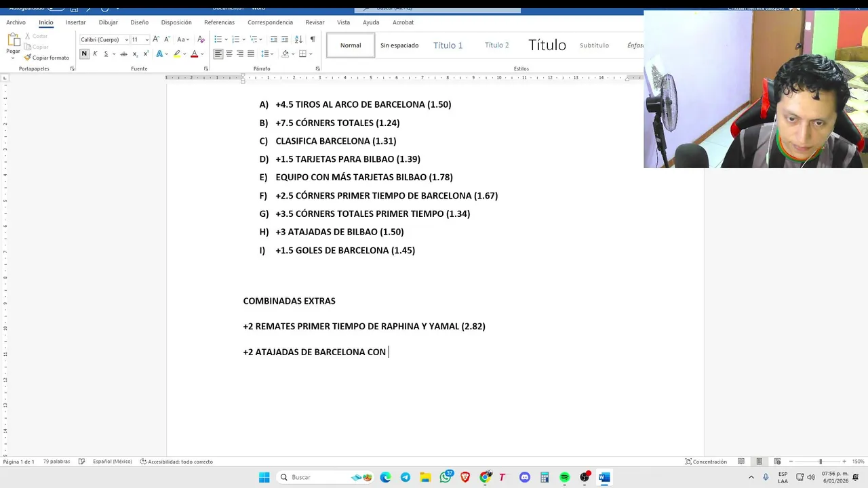Image resolution: width=868 pixels, height=488 pixels.
Task: Align text right
Action: coord(240,54)
